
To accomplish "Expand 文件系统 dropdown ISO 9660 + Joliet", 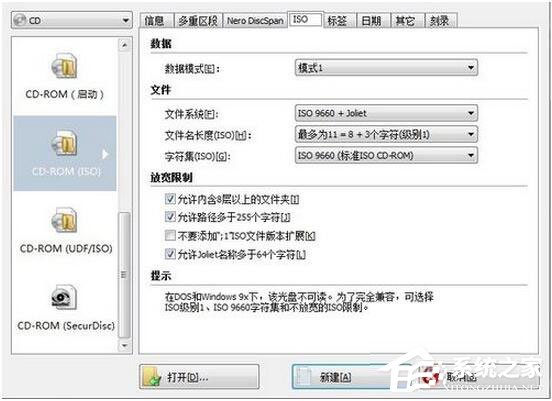I will click(386, 113).
